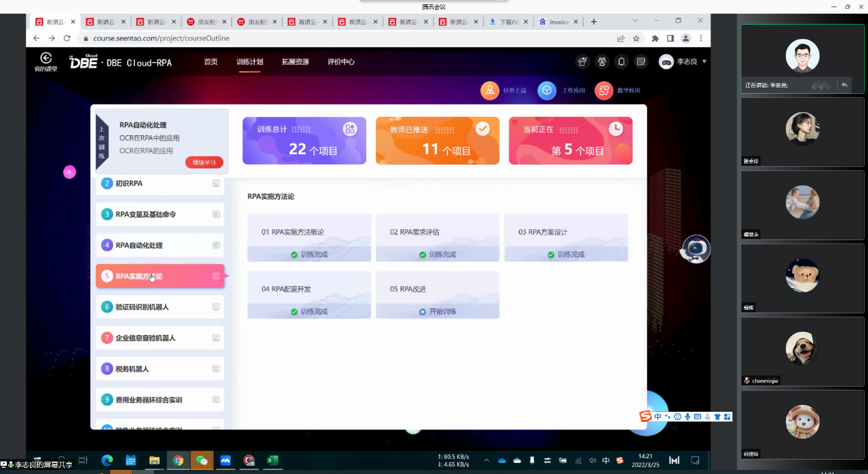
Task: Click list icon beside 初识RPA
Action: [216, 183]
